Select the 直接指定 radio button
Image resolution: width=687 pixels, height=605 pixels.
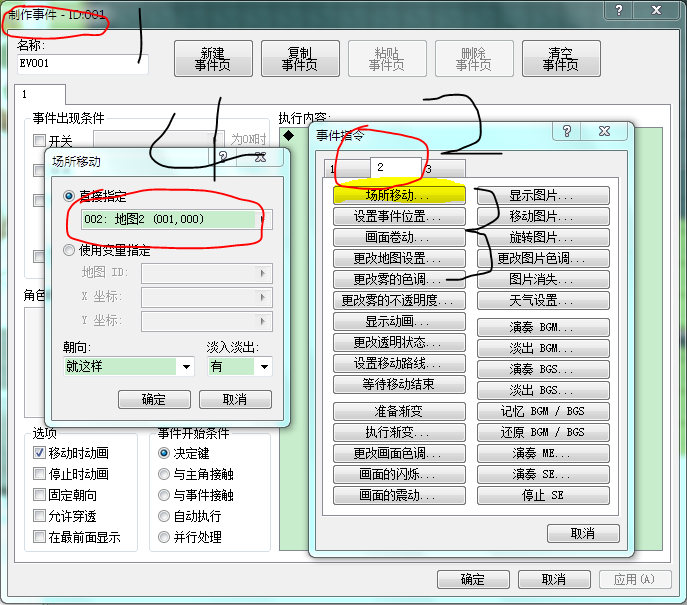[69, 196]
